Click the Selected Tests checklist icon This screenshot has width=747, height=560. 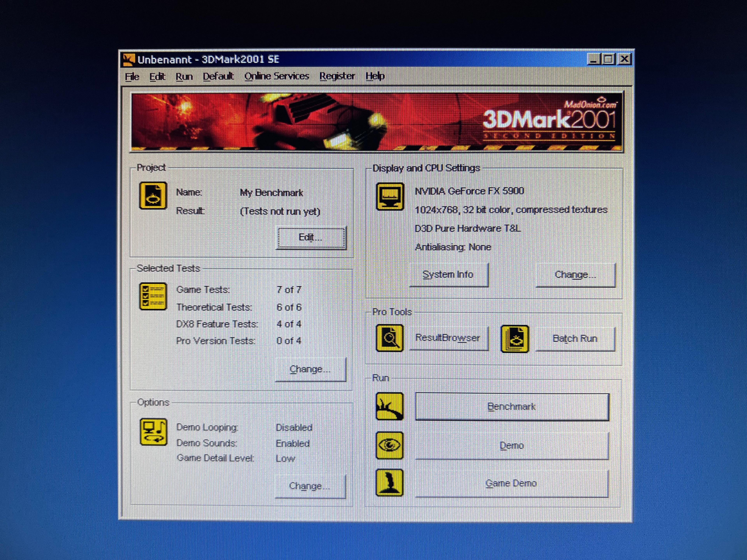click(153, 296)
